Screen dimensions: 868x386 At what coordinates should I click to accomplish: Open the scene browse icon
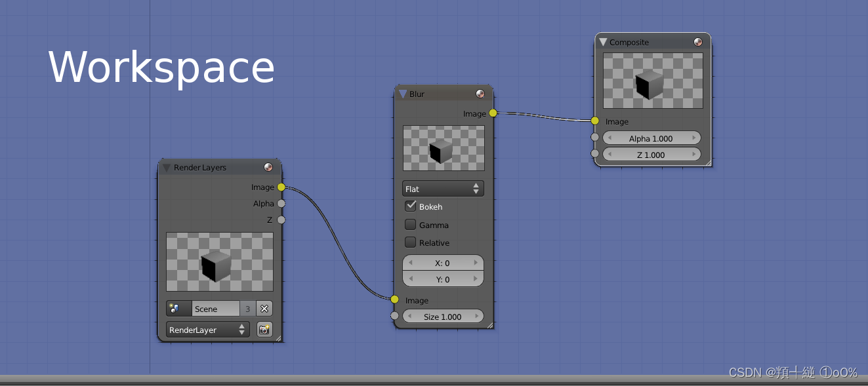point(178,309)
